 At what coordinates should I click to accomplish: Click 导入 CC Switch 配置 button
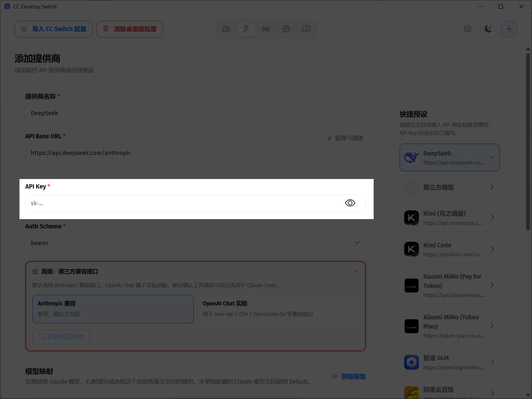click(x=54, y=29)
